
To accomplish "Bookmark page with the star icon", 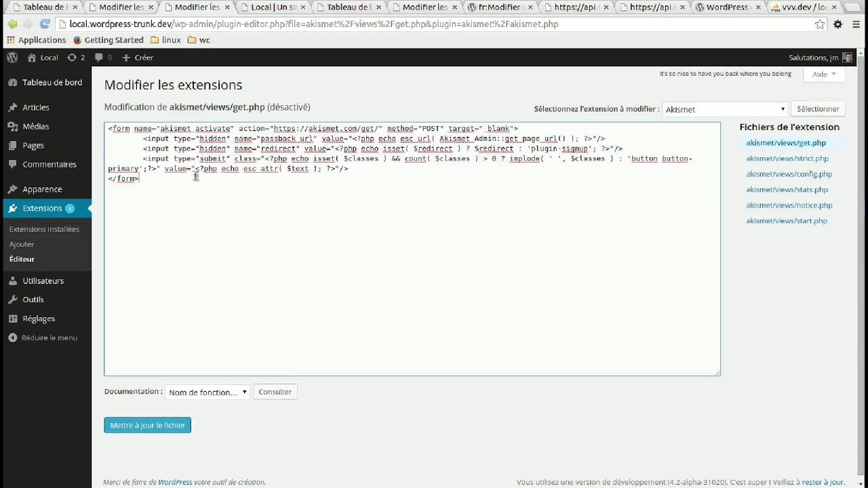I will click(x=820, y=24).
